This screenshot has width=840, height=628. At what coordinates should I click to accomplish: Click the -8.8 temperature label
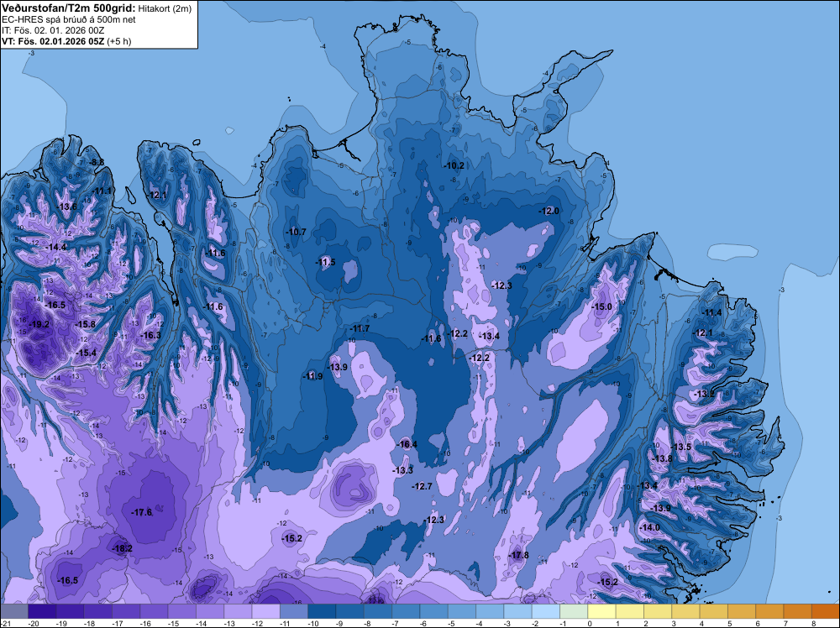click(97, 162)
